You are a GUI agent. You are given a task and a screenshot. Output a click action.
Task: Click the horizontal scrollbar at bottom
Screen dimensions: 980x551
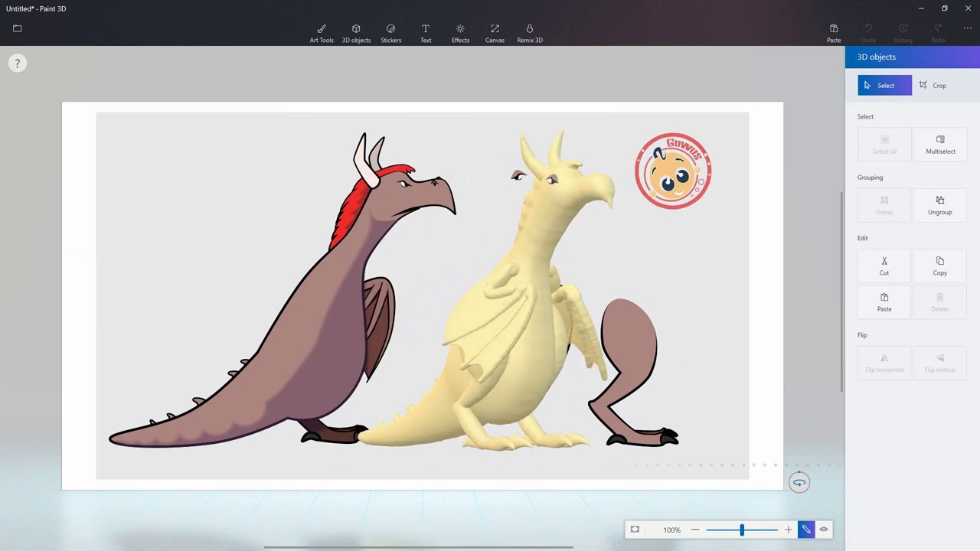point(418,547)
